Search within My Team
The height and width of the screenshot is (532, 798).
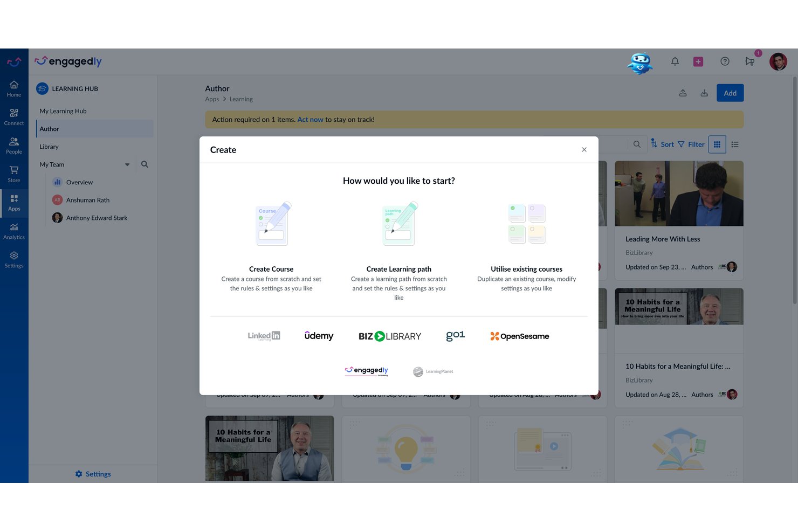pos(145,164)
